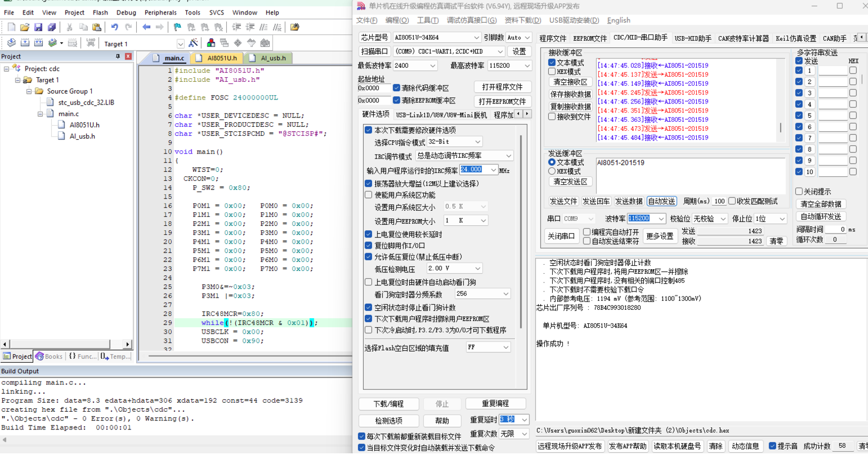This screenshot has width=868, height=455.
Task: Open Options for Target magic wand icon
Action: click(194, 43)
